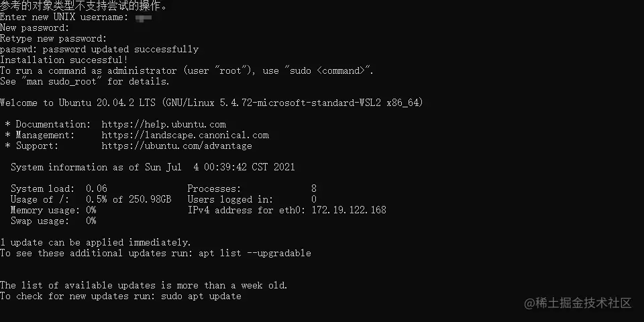Select the 'sudo apt update' command text
Viewport: 644px width, 322px height.
(201, 296)
